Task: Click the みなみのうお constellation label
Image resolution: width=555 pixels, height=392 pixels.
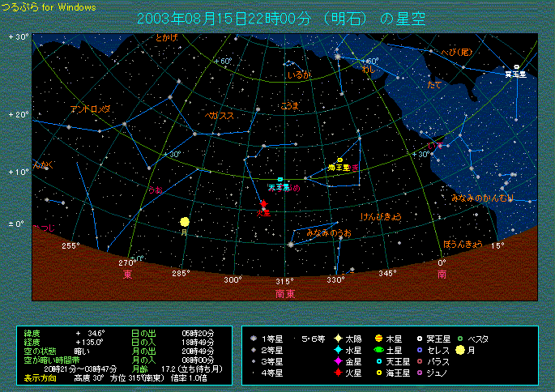Action: click(328, 233)
